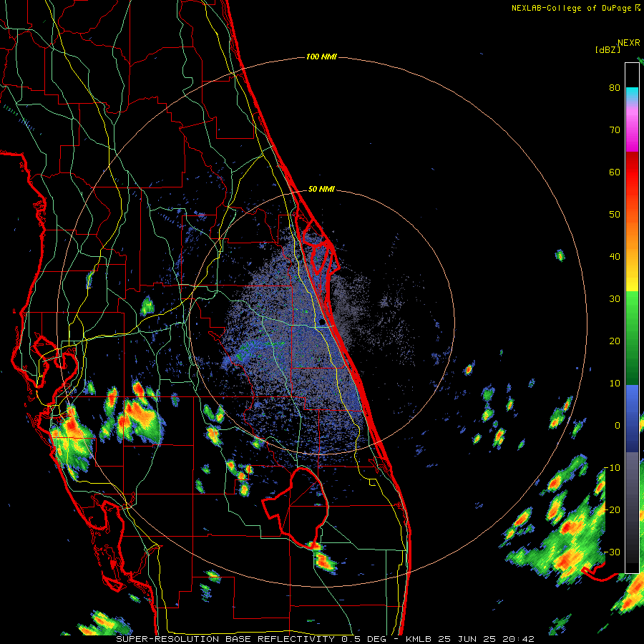Click the 25 JUN 25 date in the caption
Screen dimensions: 644x644
click(467, 639)
